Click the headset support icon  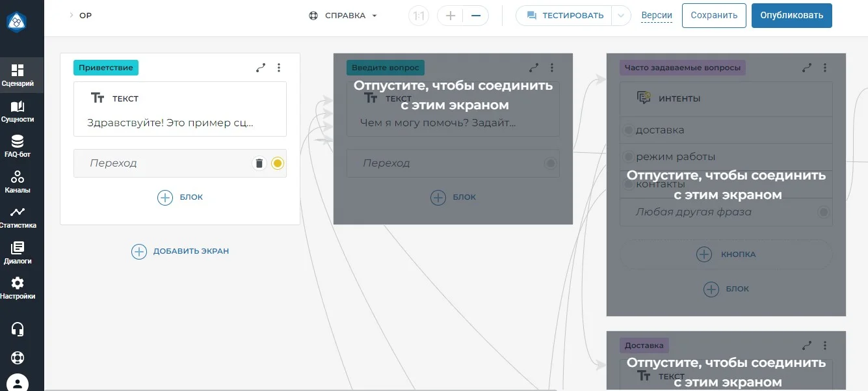(x=18, y=329)
